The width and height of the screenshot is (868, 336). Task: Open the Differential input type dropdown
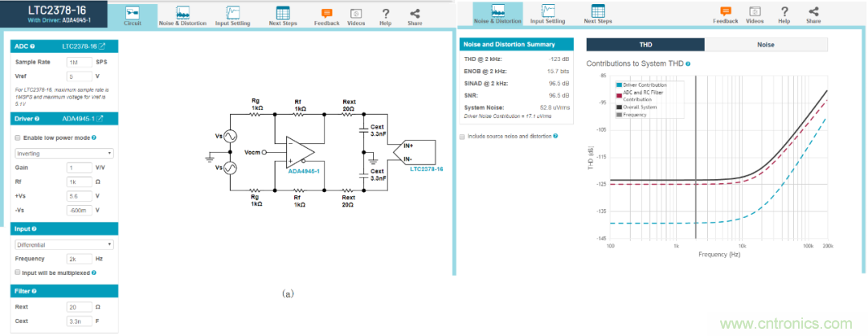64,244
